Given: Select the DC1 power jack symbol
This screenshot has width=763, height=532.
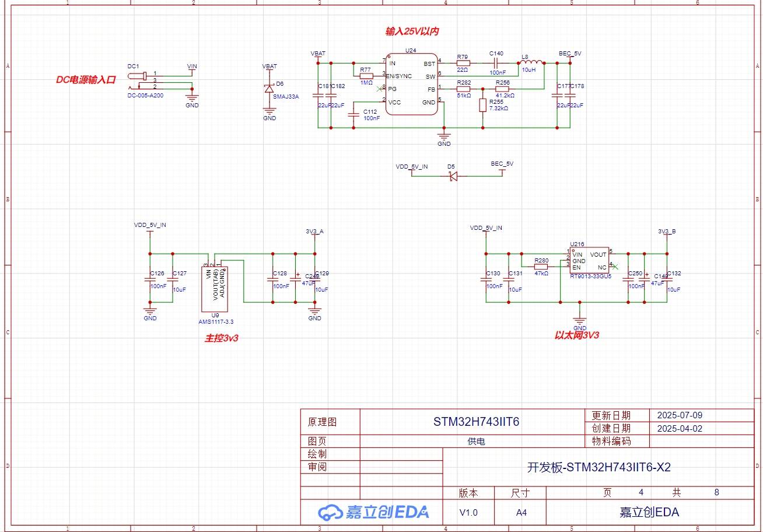Looking at the screenshot, I should coord(138,80).
